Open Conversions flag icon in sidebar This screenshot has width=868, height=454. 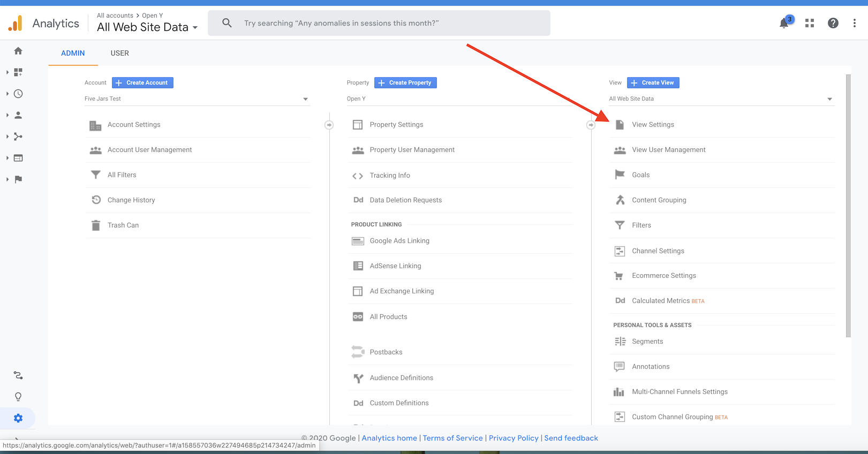[18, 179]
